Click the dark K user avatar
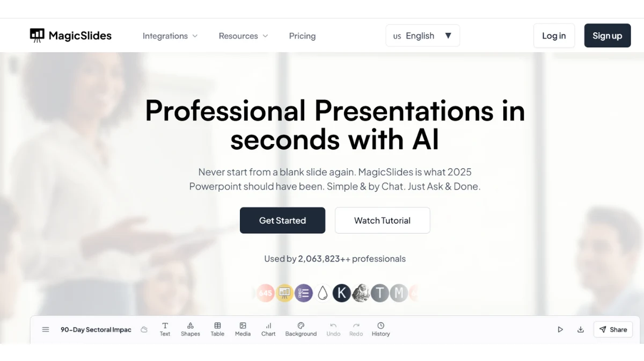This screenshot has height=361, width=644. pos(341,293)
